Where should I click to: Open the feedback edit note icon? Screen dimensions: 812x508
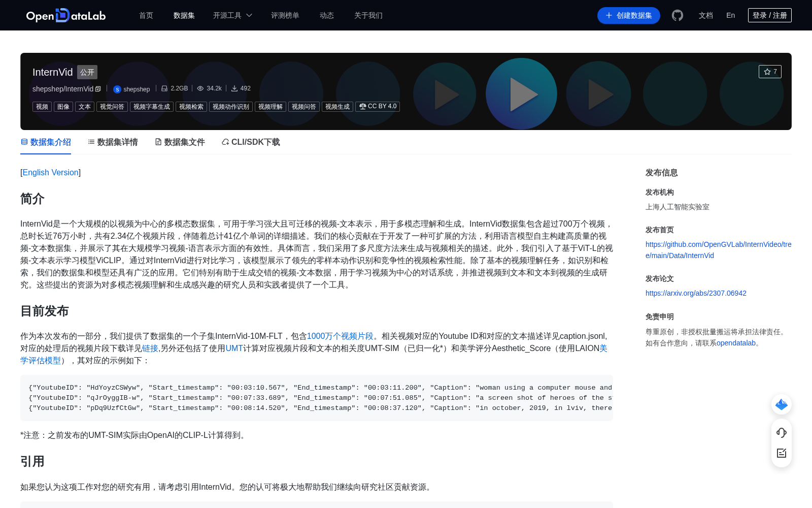tap(782, 453)
